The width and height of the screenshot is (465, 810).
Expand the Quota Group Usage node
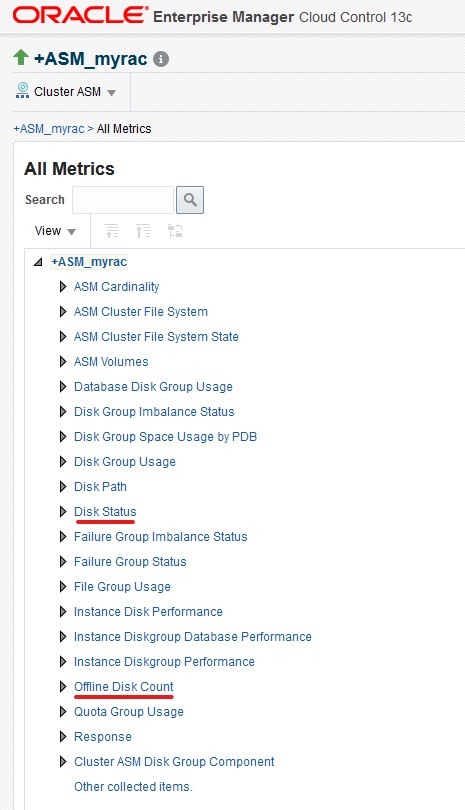point(63,711)
